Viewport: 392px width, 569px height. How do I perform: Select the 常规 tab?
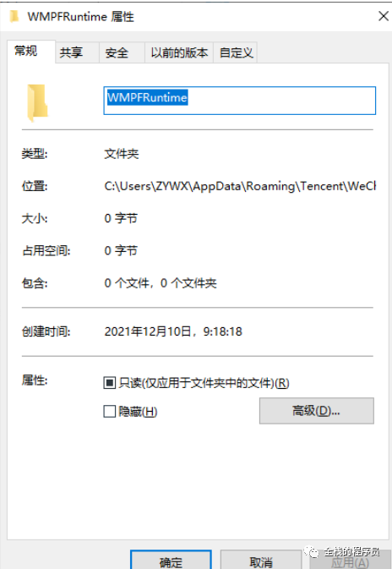(26, 51)
